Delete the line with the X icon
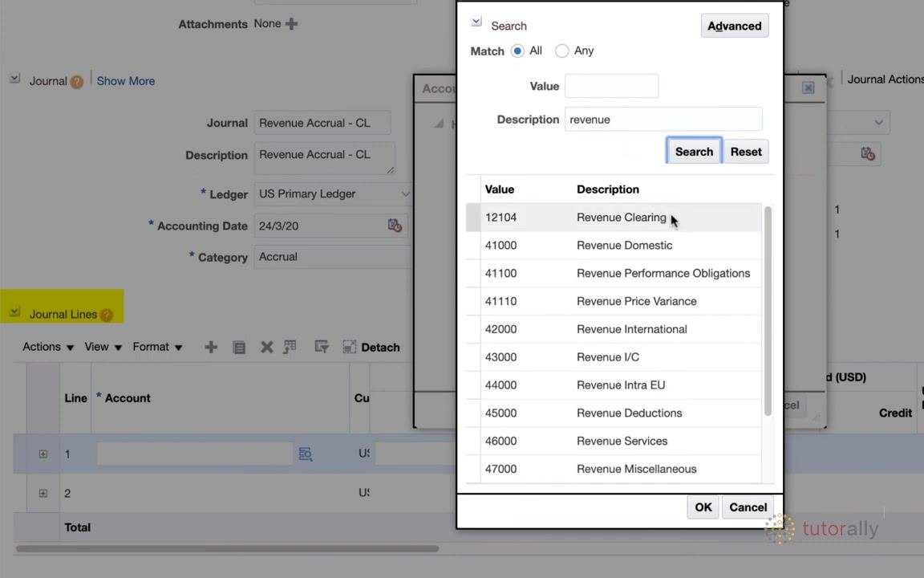 click(266, 347)
